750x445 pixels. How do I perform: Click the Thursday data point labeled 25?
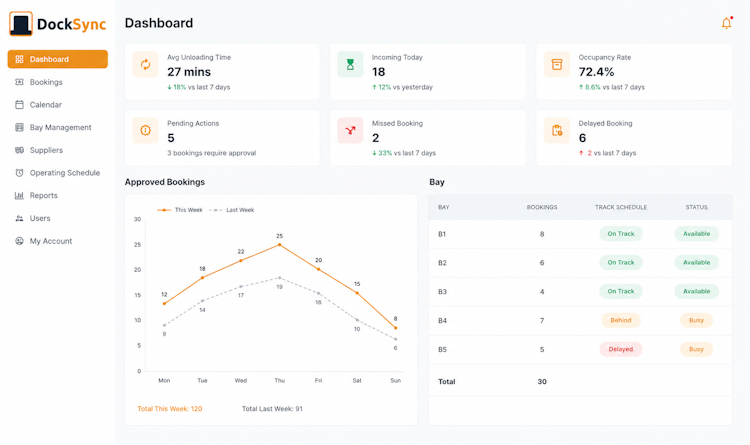click(280, 245)
